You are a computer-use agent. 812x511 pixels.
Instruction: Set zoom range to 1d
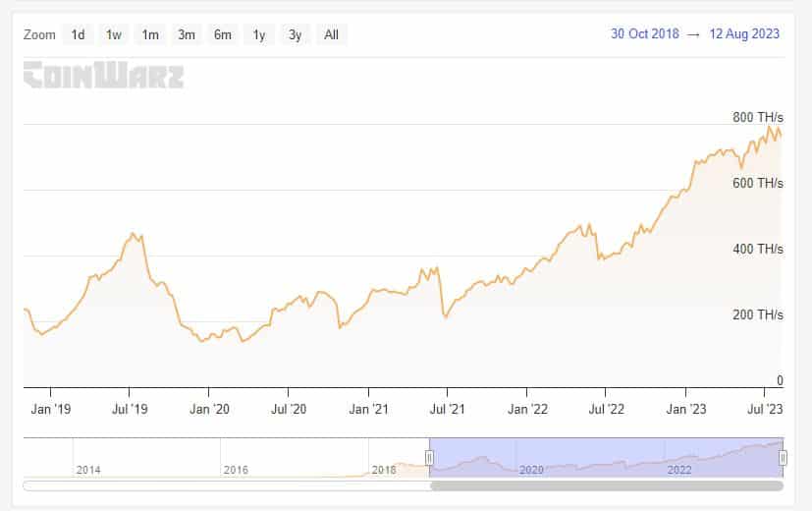[x=78, y=34]
